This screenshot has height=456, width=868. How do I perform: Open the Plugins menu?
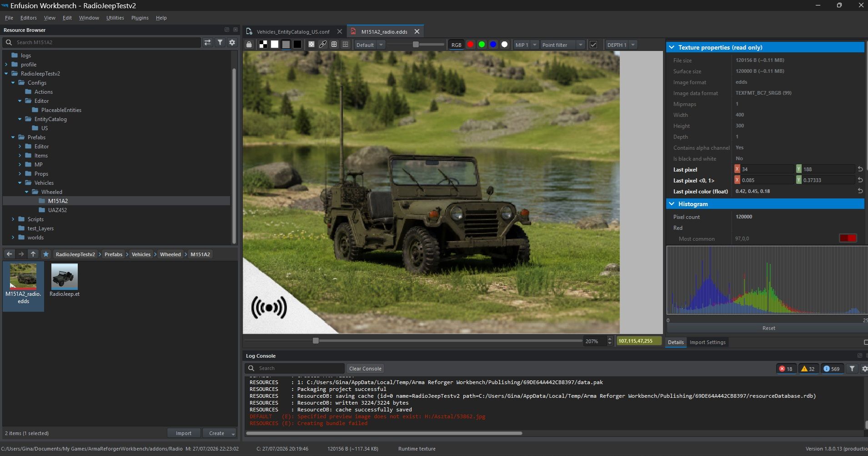pyautogui.click(x=140, y=18)
